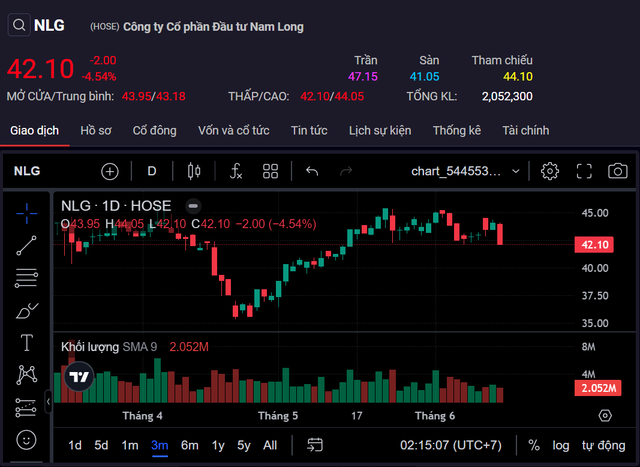Toggle percent scale mode
The height and width of the screenshot is (467, 640).
[x=534, y=445]
